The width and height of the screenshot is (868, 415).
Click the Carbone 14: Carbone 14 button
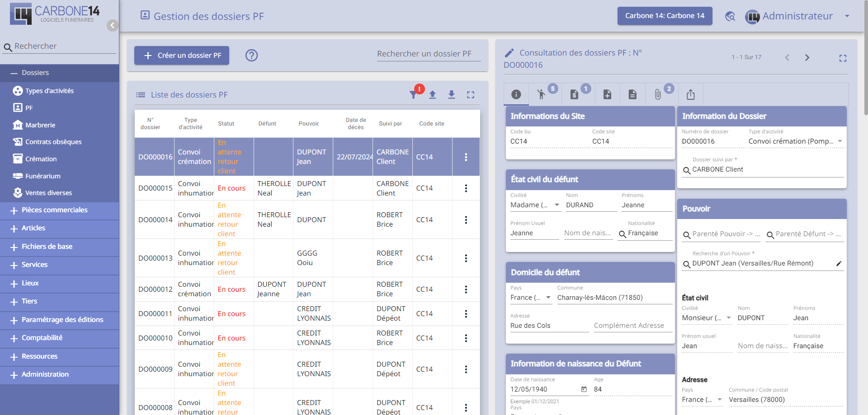[665, 16]
